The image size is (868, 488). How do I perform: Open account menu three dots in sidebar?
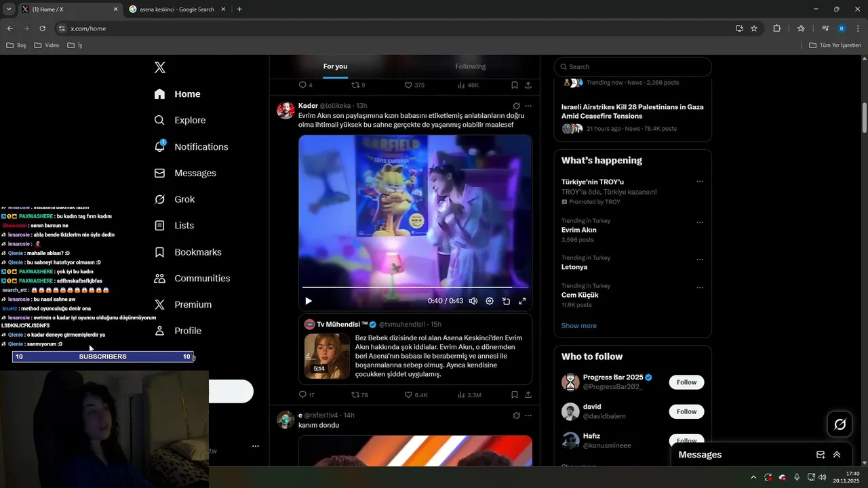(256, 446)
